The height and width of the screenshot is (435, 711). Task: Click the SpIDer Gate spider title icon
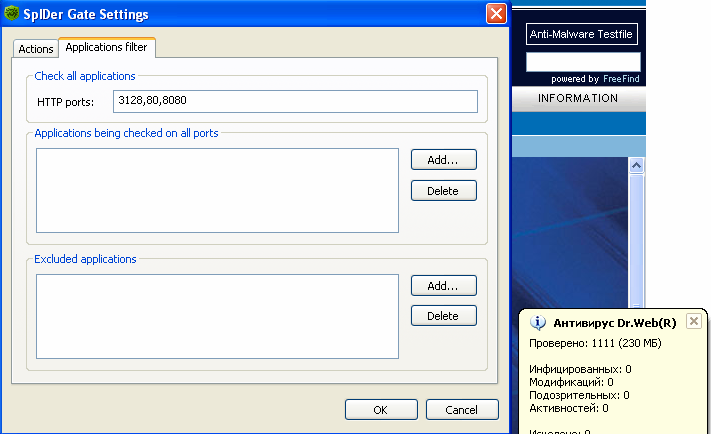11,13
